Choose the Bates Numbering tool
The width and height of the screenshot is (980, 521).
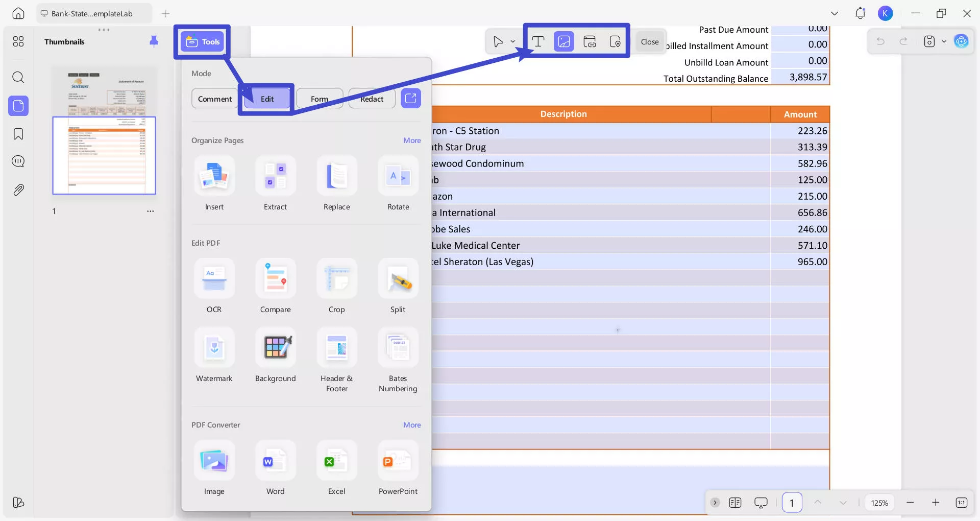(x=398, y=348)
